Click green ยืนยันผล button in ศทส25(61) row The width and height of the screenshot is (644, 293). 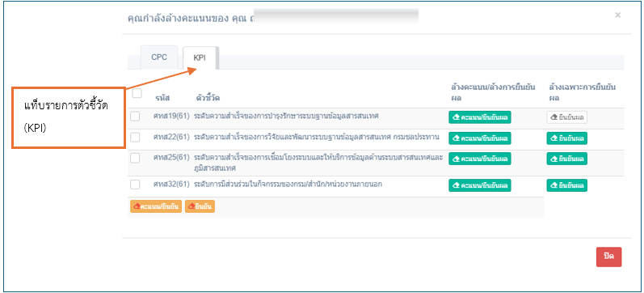(566, 159)
